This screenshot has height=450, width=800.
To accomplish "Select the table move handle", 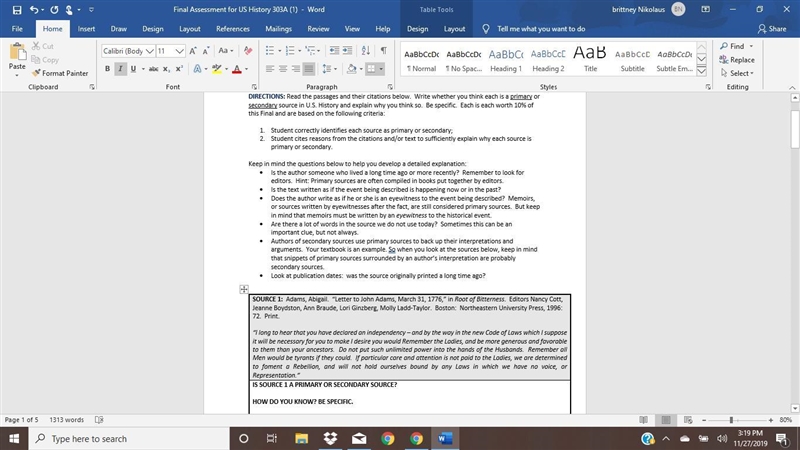I will 244,289.
